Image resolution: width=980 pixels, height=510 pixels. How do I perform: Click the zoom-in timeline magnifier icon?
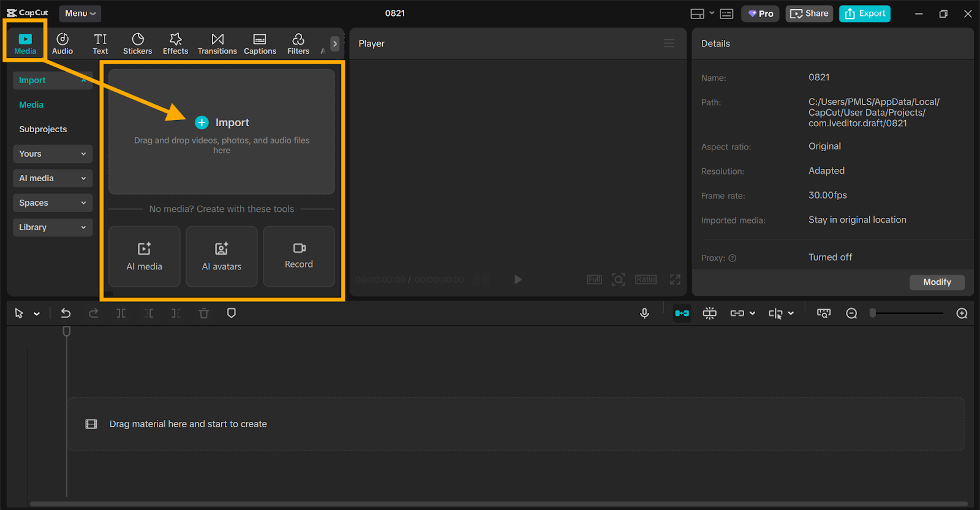[962, 313]
